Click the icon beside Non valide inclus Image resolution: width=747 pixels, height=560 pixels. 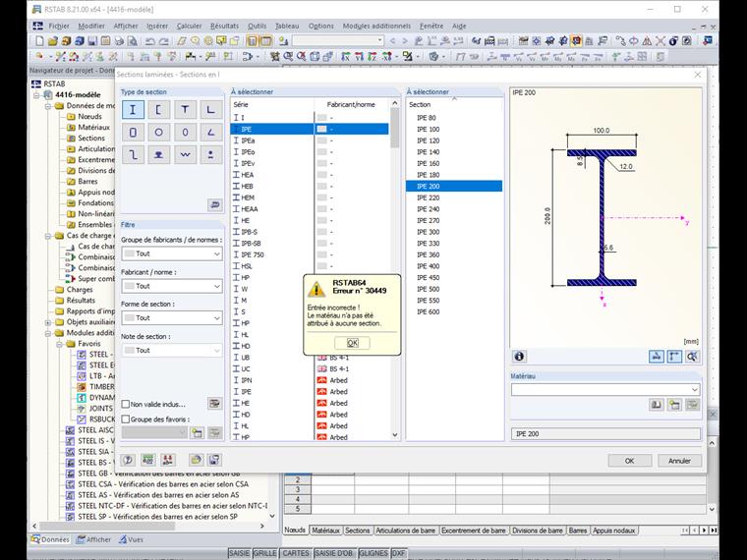pyautogui.click(x=215, y=404)
